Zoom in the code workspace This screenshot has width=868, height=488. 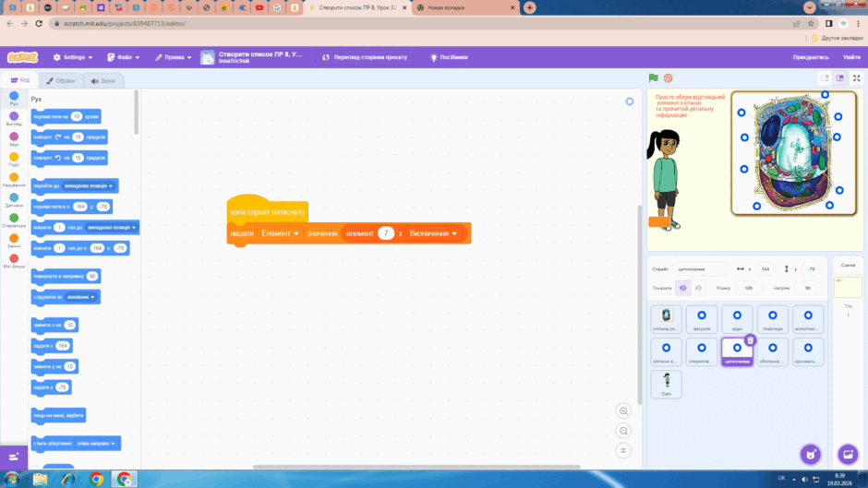(623, 411)
